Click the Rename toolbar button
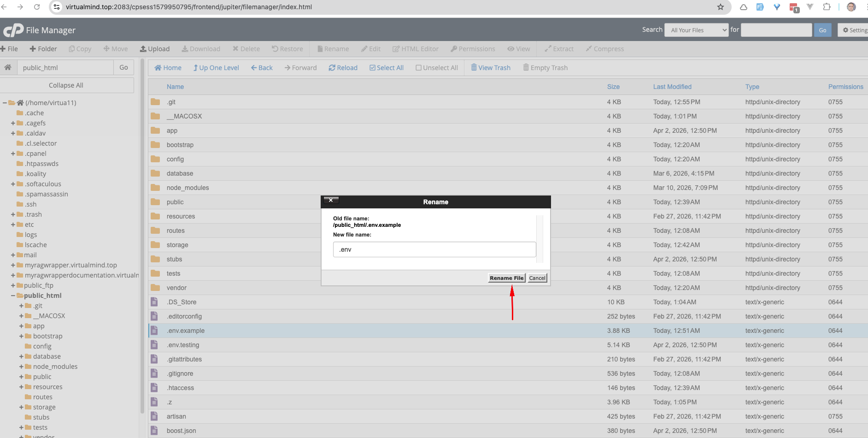The width and height of the screenshot is (868, 438). pos(333,49)
